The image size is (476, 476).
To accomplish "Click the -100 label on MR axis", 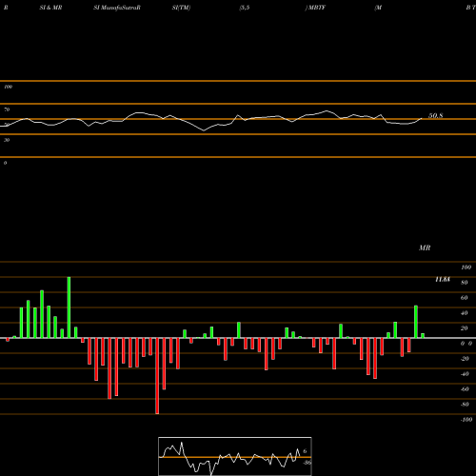I will 466,420.
